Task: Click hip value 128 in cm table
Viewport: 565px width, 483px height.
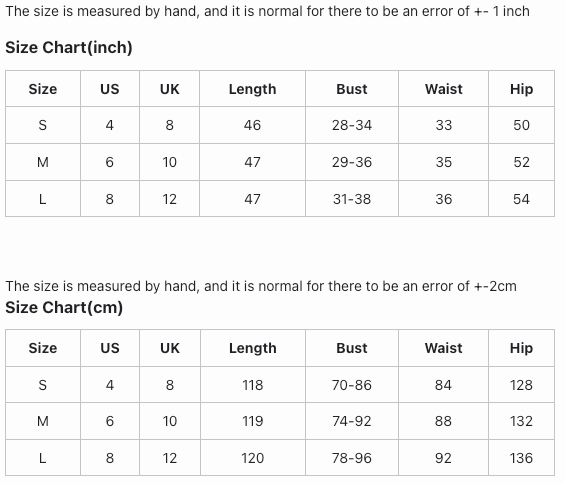Action: pos(521,385)
